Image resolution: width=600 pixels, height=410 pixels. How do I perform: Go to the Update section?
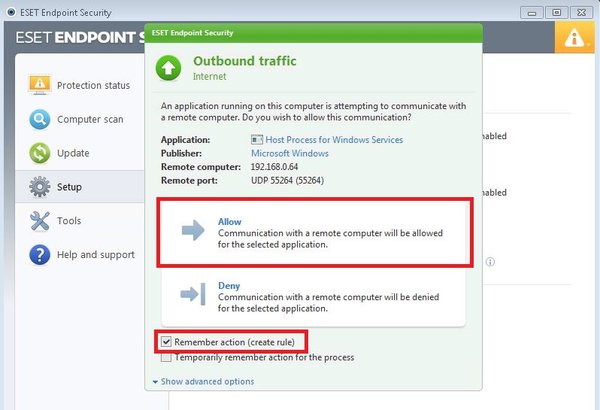pos(80,153)
